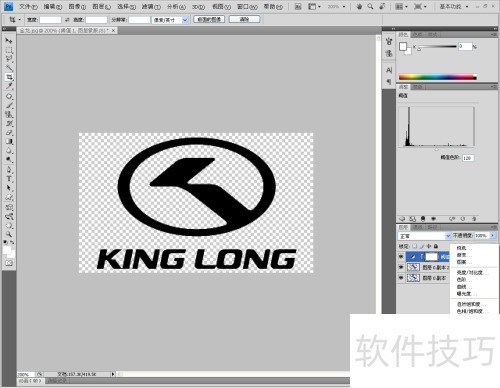Screen dimensions: 500x388
Task: Select the Path Selection tool
Action: (x=9, y=188)
